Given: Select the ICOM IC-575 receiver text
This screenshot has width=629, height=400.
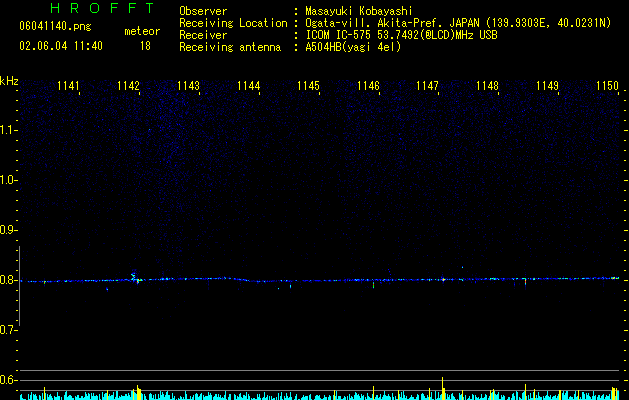Looking at the screenshot, I should coord(401,35).
